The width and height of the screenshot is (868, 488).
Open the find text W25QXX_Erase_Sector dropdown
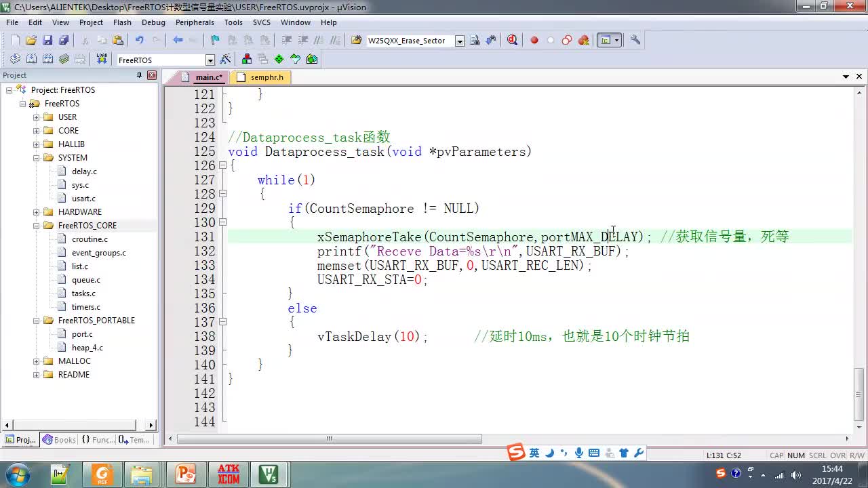pyautogui.click(x=459, y=41)
